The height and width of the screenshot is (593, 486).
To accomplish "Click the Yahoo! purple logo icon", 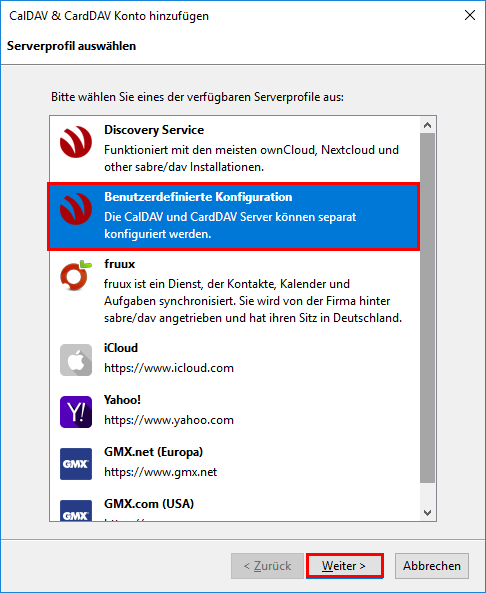I will click(76, 412).
